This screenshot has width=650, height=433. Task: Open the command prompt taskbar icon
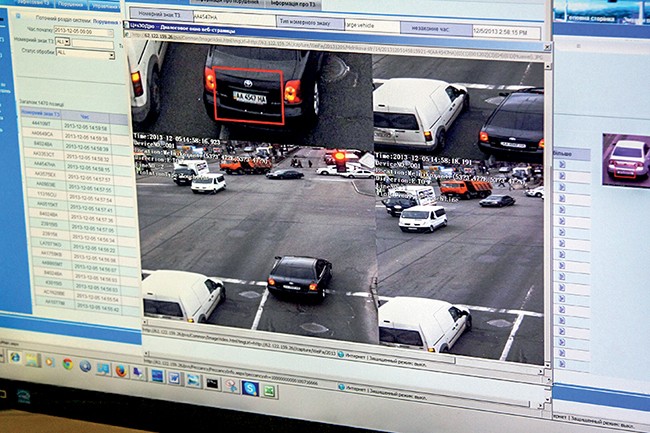(211, 382)
